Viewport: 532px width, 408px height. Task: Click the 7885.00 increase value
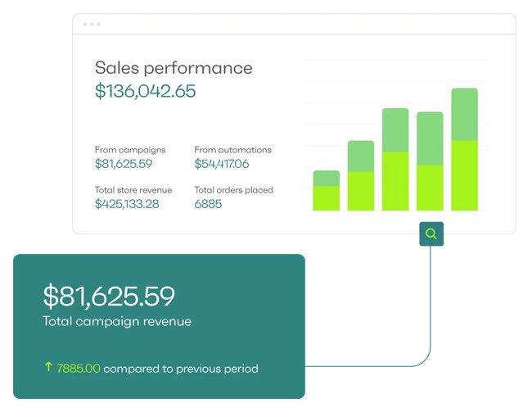click(79, 369)
